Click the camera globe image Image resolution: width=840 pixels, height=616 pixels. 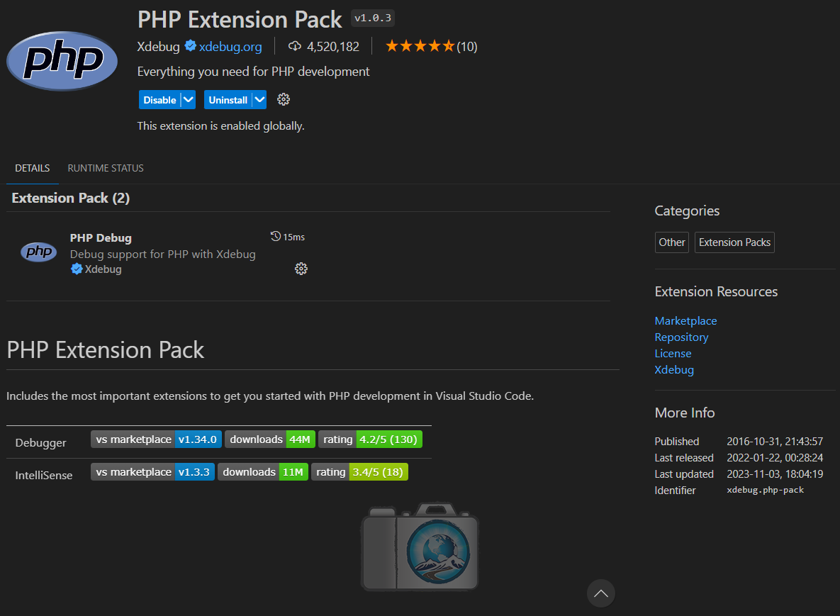pos(420,547)
